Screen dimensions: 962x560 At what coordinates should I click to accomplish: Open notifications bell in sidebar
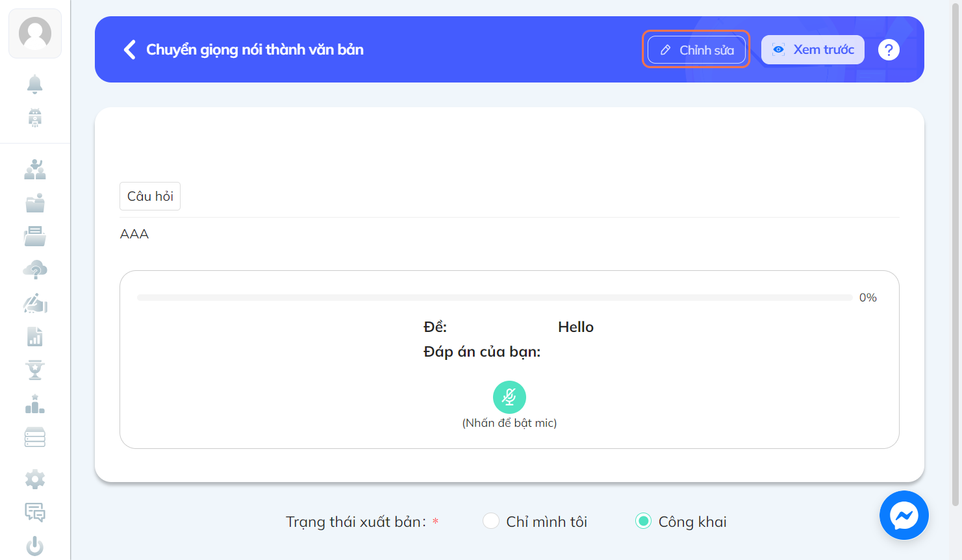coord(35,84)
